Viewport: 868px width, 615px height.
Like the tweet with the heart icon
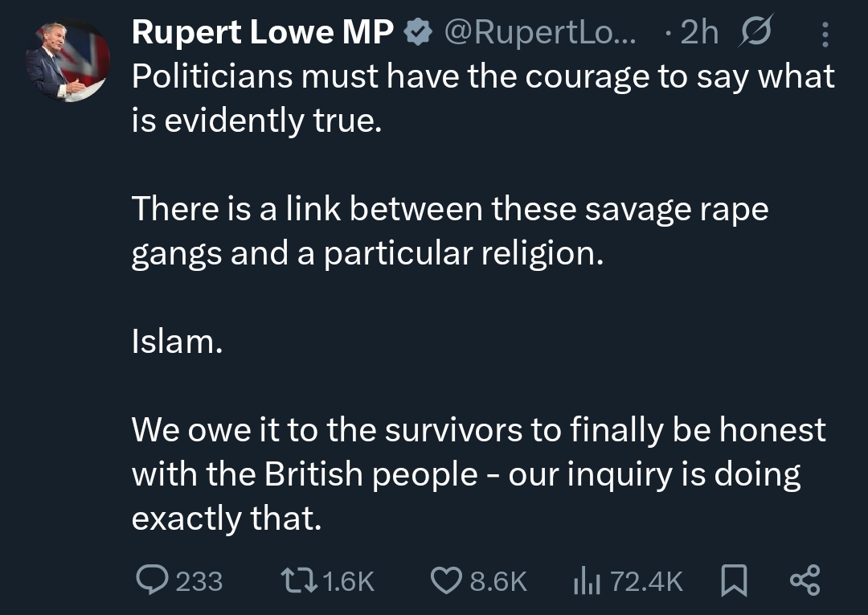[445, 580]
